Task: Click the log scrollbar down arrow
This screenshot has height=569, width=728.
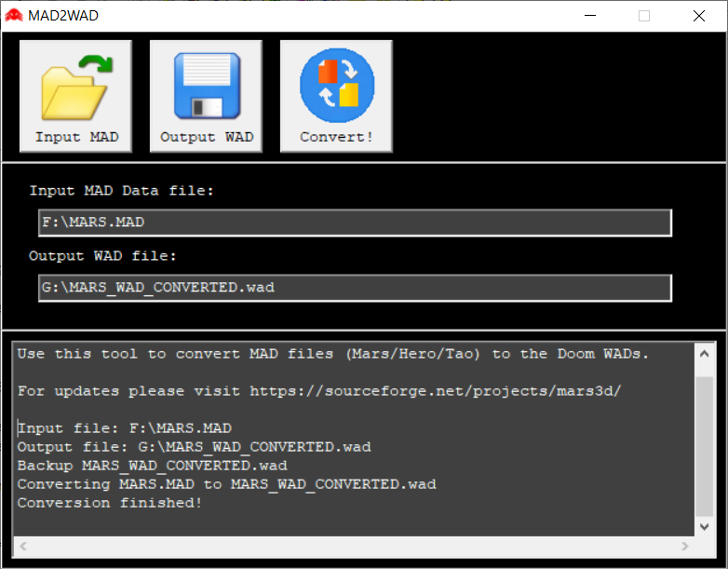Action: click(x=705, y=527)
